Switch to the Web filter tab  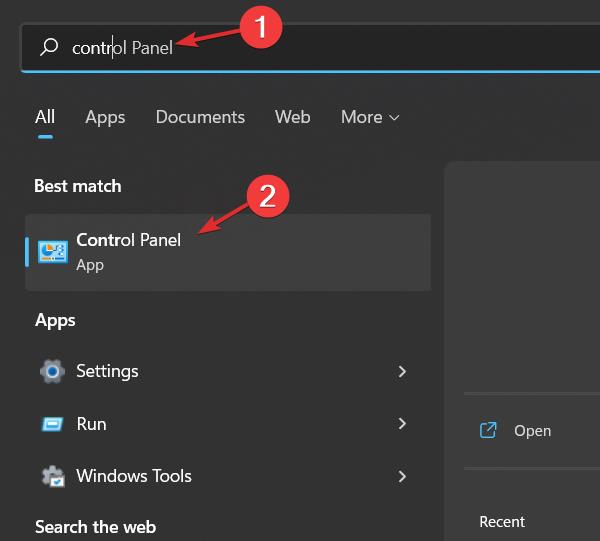coord(292,117)
